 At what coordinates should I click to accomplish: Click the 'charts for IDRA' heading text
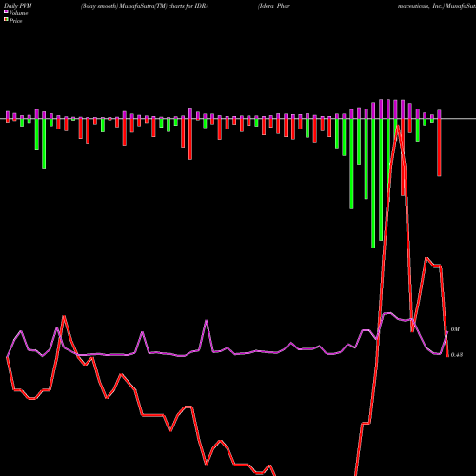[x=188, y=6]
